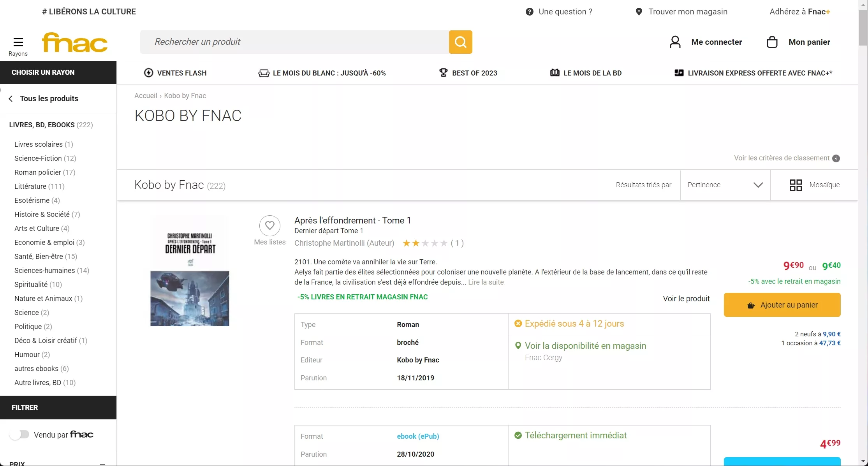Image resolution: width=868 pixels, height=466 pixels.
Task: Click the user account icon
Action: pyautogui.click(x=675, y=42)
